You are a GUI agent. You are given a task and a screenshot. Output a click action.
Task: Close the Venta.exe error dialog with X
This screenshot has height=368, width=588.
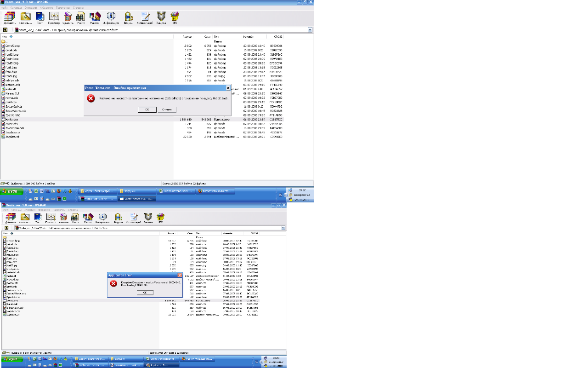(228, 87)
